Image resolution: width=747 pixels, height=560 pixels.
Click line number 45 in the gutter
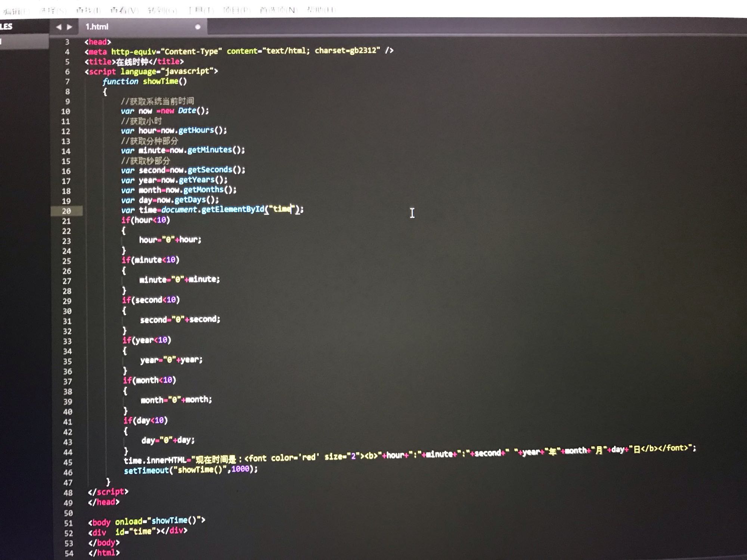point(68,463)
